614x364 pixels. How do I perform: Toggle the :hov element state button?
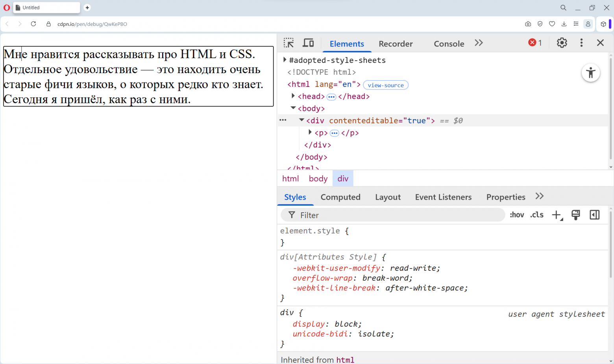tap(517, 215)
